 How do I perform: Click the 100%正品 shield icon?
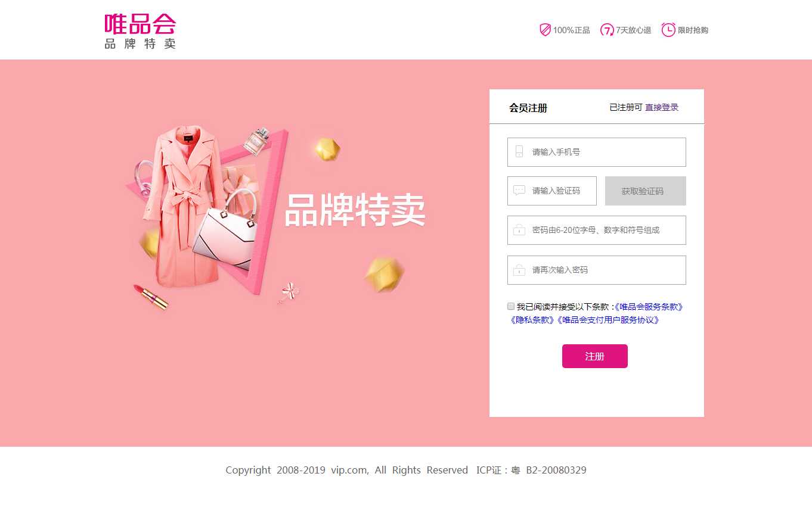545,30
